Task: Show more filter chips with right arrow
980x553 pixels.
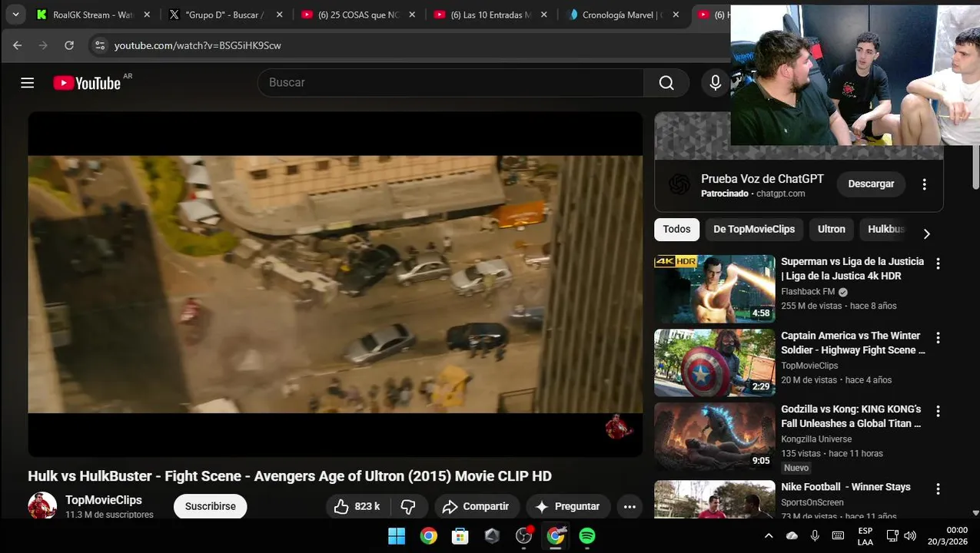Action: tap(927, 233)
